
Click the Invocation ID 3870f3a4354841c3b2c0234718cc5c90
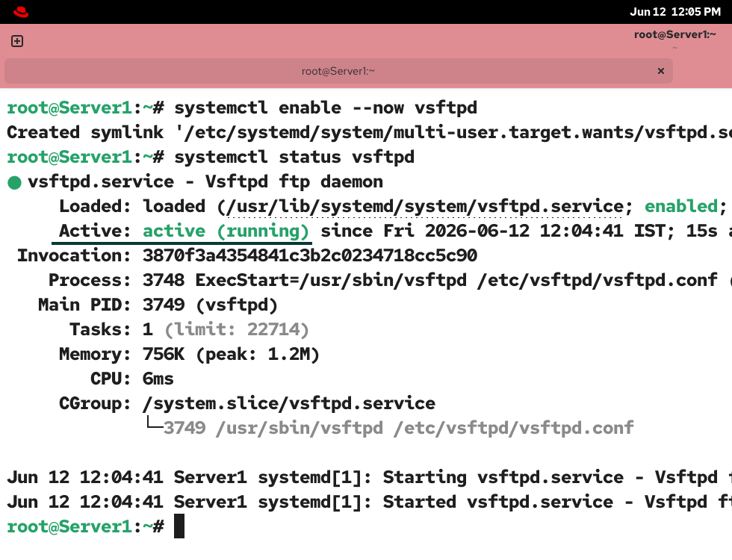(310, 255)
